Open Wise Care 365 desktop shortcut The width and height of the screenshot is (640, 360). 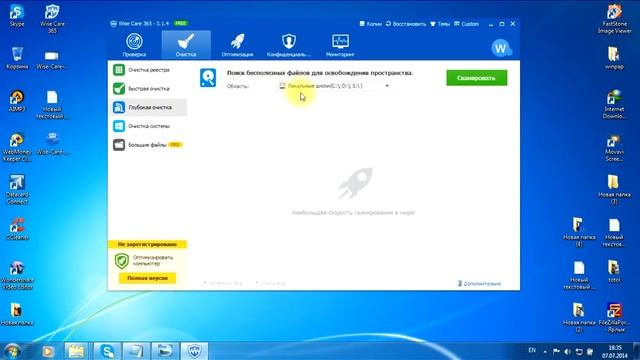pos(52,19)
